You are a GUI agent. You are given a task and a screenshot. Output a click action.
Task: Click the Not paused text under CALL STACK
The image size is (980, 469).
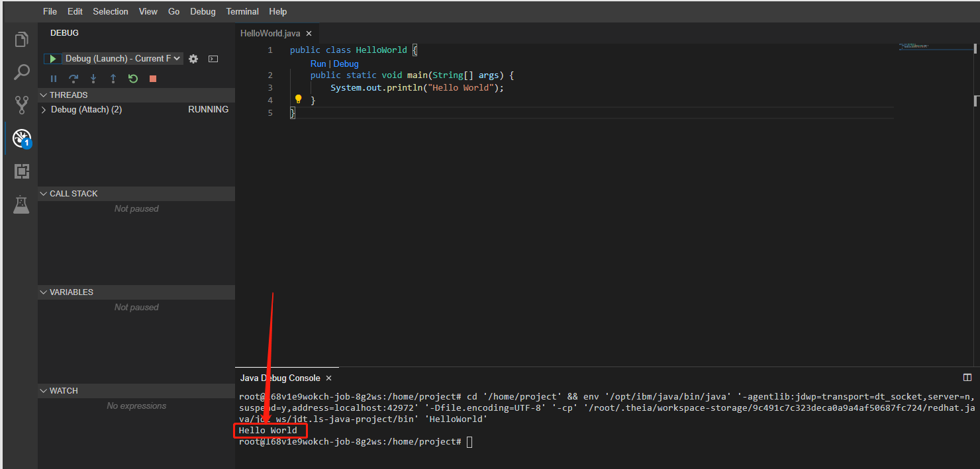click(136, 209)
